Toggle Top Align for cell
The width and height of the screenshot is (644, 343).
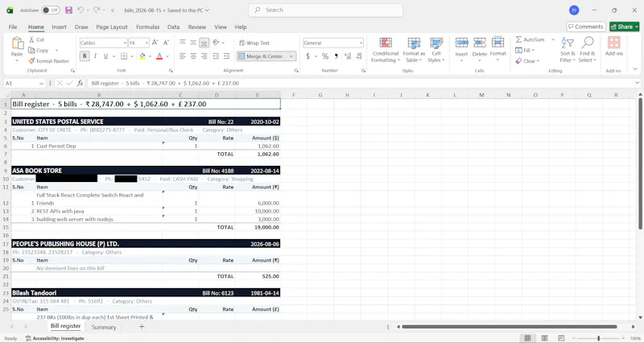point(183,43)
